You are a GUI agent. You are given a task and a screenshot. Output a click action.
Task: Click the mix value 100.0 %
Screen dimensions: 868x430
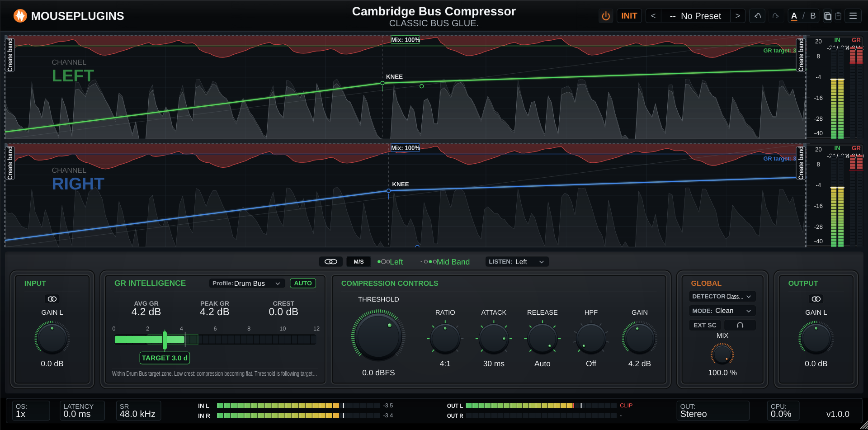click(x=722, y=373)
